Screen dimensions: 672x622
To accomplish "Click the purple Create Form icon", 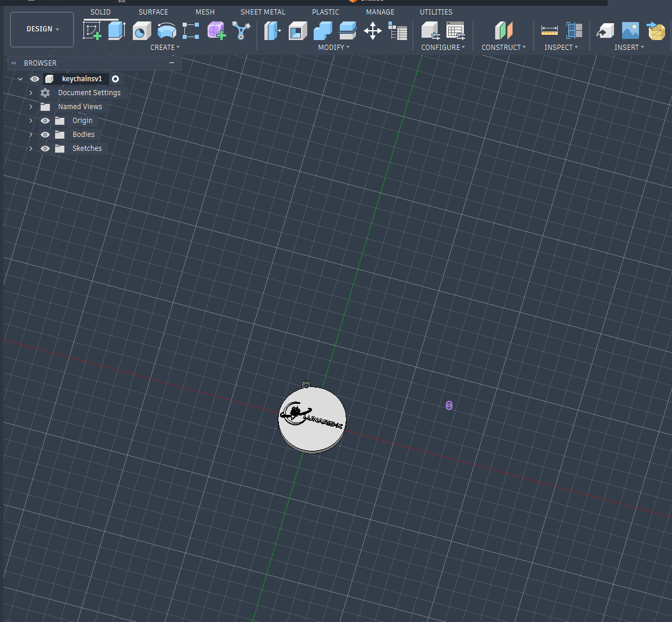I will coord(216,31).
